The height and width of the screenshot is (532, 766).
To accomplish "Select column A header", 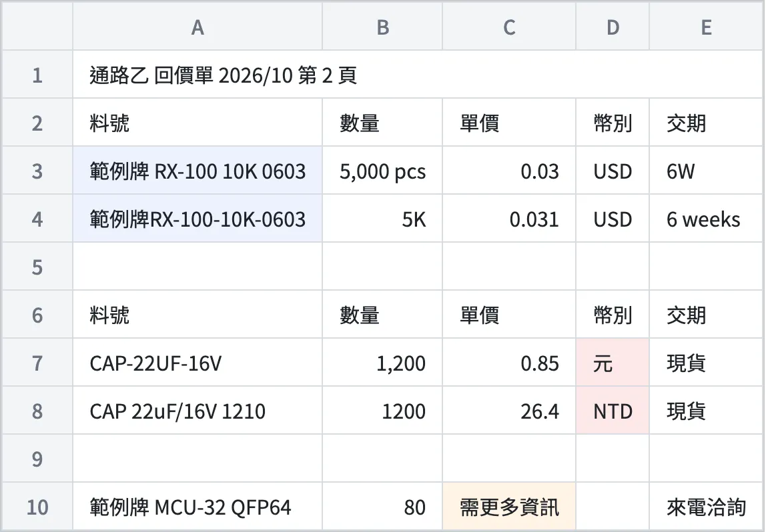I will pos(198,26).
